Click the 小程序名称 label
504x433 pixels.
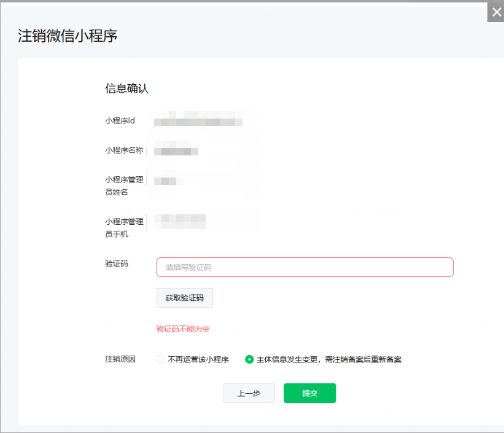(x=124, y=150)
